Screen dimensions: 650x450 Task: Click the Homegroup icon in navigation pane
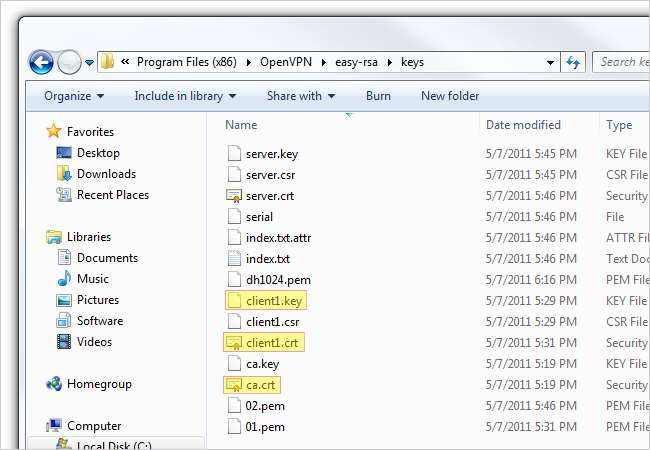pos(54,384)
